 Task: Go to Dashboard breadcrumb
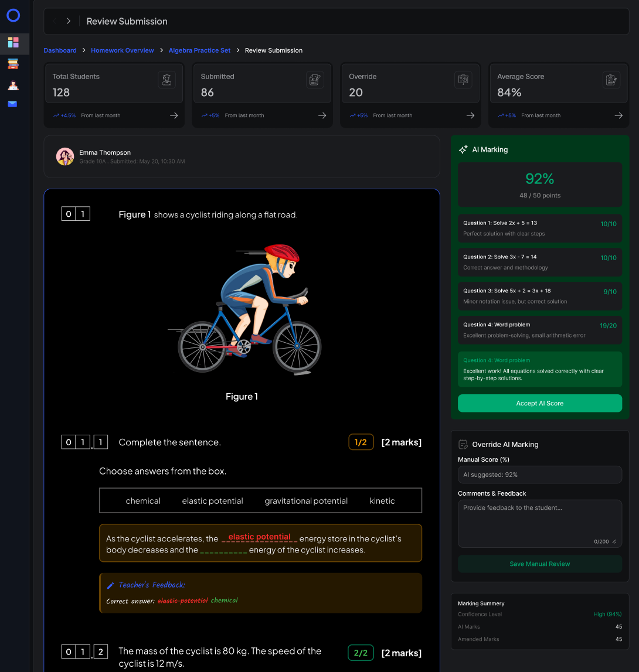pos(60,50)
